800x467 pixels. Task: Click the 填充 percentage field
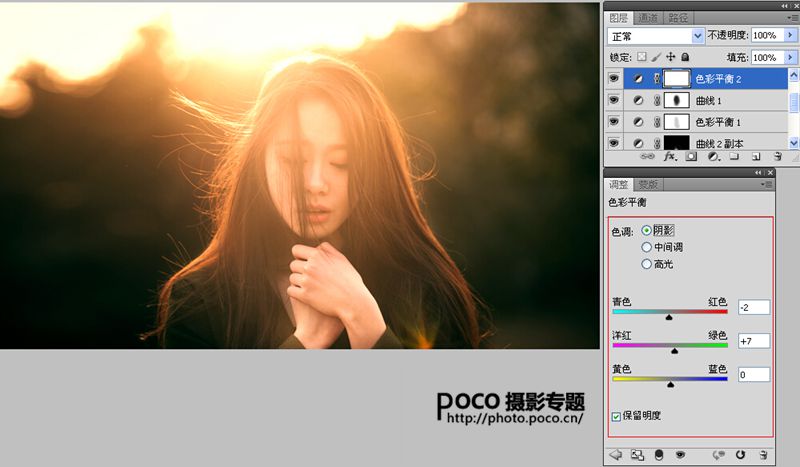[767, 57]
